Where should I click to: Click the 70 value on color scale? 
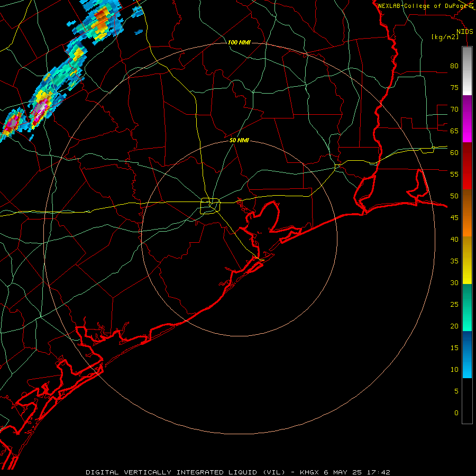click(454, 109)
